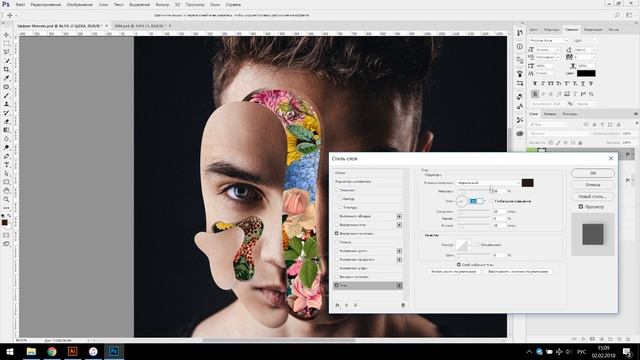Screen dimensions: 640x360
Task: Select the Move tool
Action: click(x=7, y=35)
